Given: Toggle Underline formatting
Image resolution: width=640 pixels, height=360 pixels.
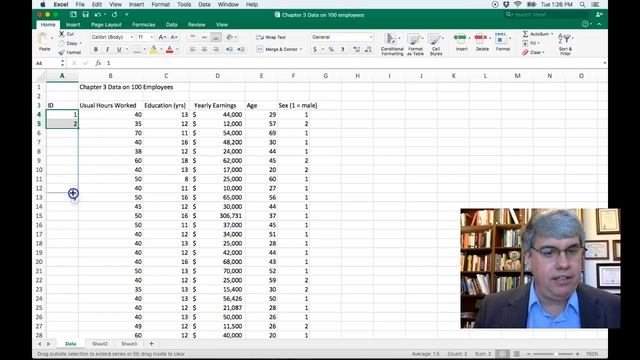Looking at the screenshot, I should coord(119,49).
